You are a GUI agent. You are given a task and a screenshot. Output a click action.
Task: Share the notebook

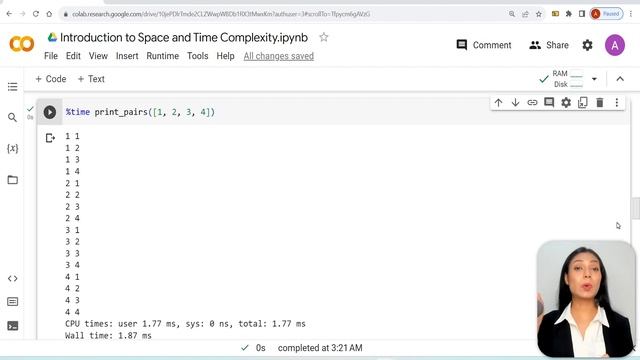[x=549, y=45]
